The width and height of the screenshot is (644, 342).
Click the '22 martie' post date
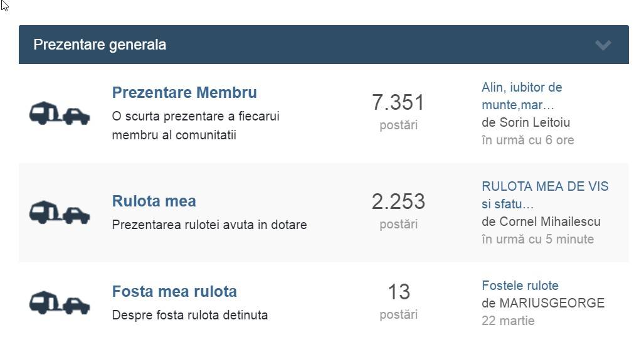coord(508,321)
